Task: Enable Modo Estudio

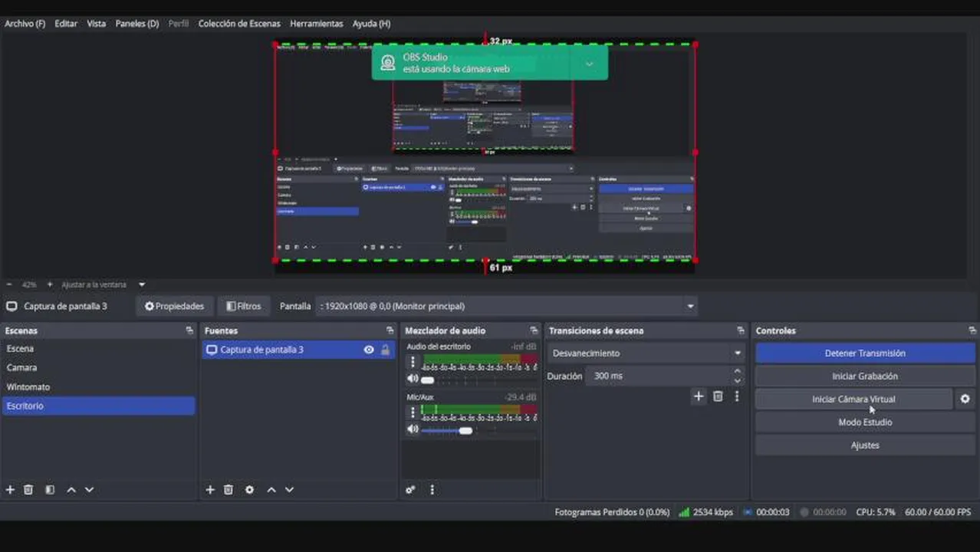Action: point(865,422)
